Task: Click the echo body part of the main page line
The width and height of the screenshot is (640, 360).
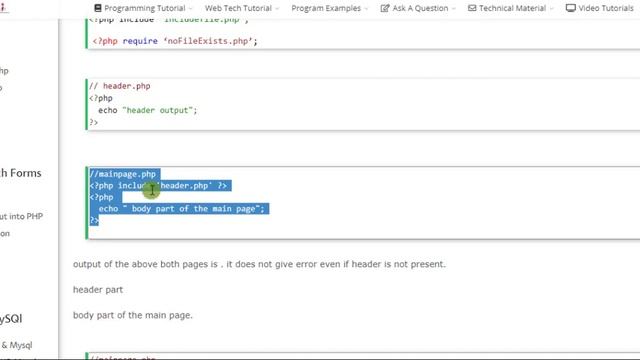Action: click(181, 209)
